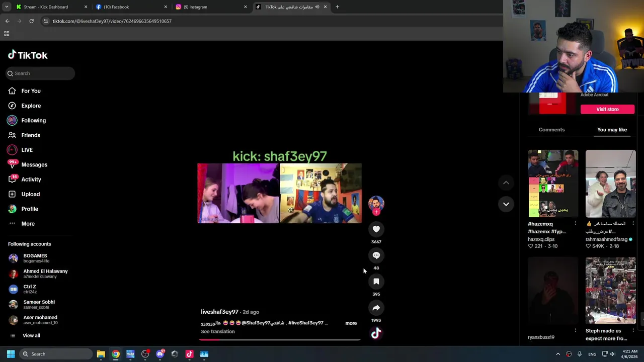Click the TikTok logo in the sidebar
644x362 pixels.
click(28, 55)
